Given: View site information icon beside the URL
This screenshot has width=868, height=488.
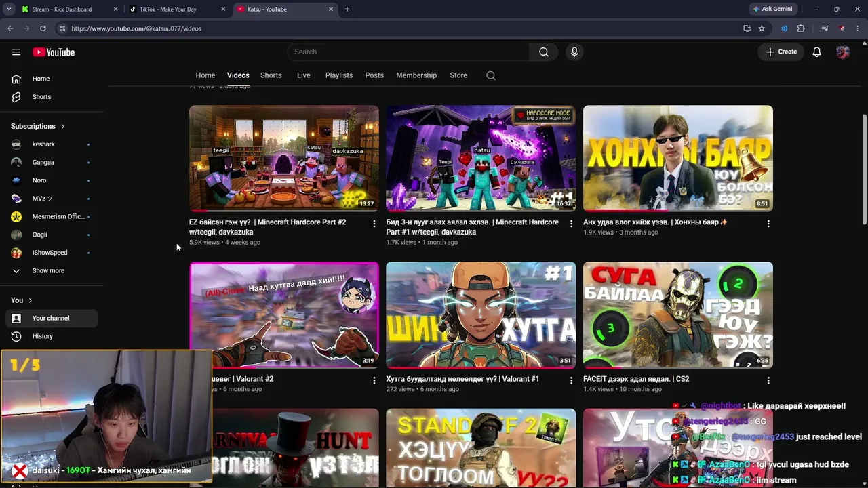Looking at the screenshot, I should (62, 28).
